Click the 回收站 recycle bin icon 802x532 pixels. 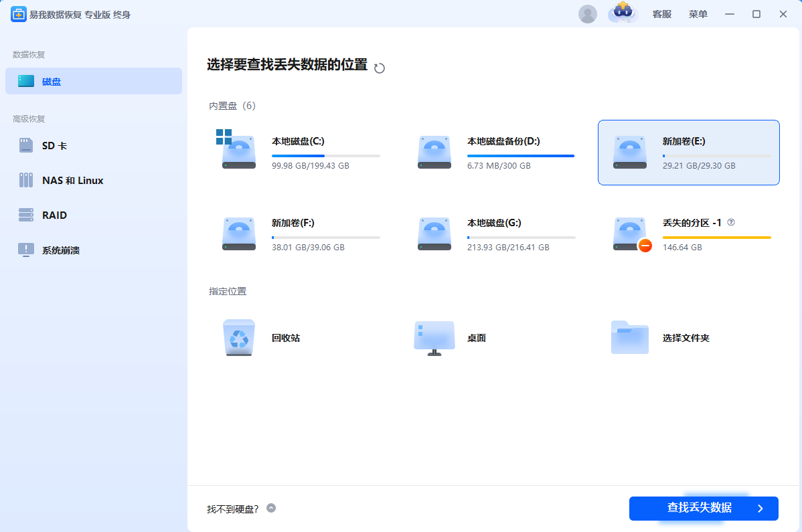pos(239,338)
